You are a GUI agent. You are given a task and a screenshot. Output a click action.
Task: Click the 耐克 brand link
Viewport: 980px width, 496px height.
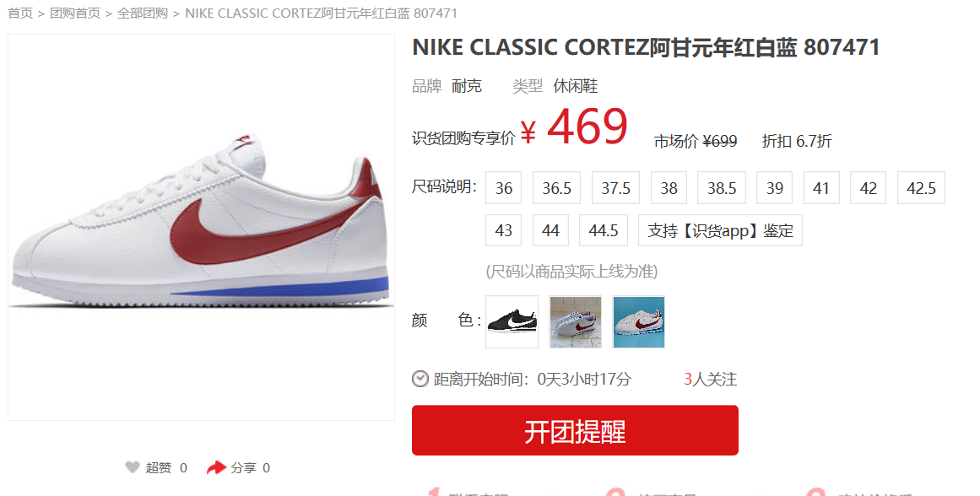tap(467, 85)
